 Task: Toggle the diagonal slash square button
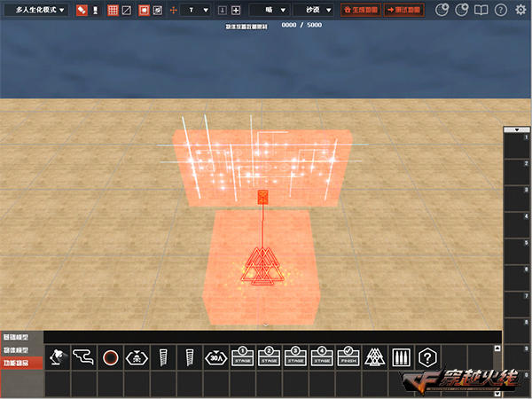click(127, 10)
